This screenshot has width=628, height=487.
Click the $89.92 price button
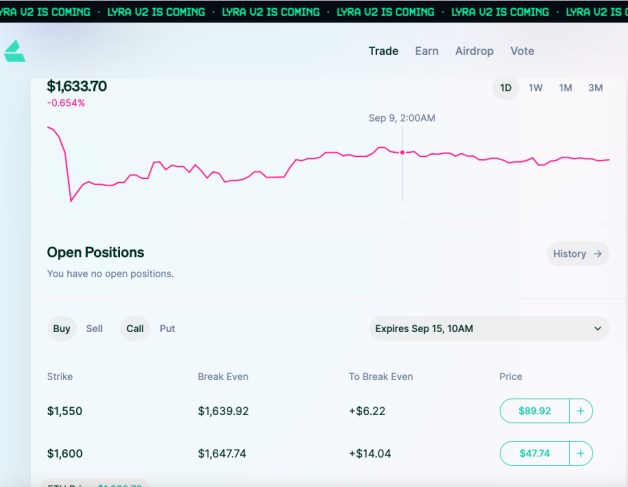click(535, 411)
